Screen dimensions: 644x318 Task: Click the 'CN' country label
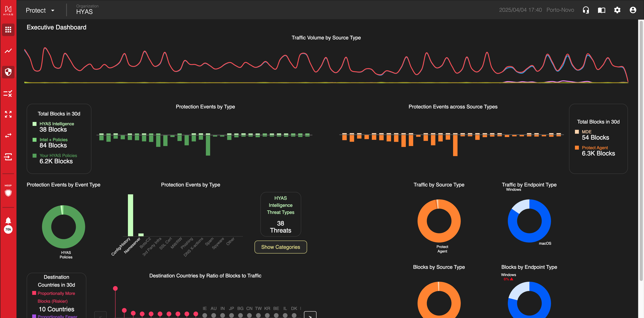[249, 308]
